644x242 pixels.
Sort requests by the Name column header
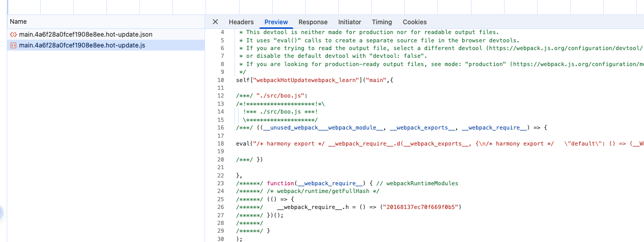[18, 22]
